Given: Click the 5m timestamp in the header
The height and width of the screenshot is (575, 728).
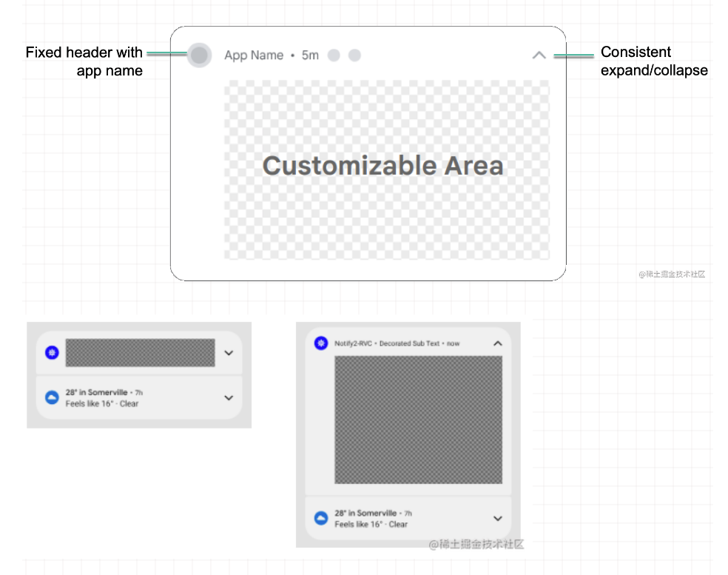Looking at the screenshot, I should (x=310, y=56).
